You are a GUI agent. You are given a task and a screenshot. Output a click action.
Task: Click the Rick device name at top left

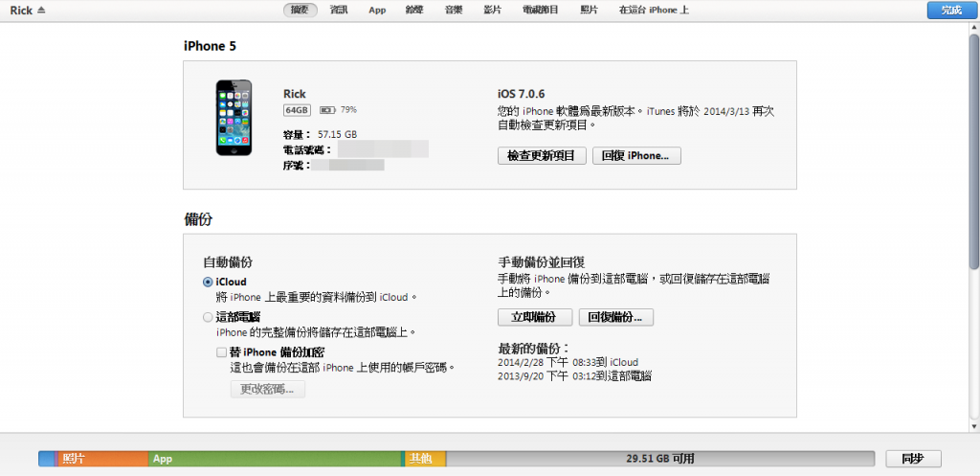21,10
